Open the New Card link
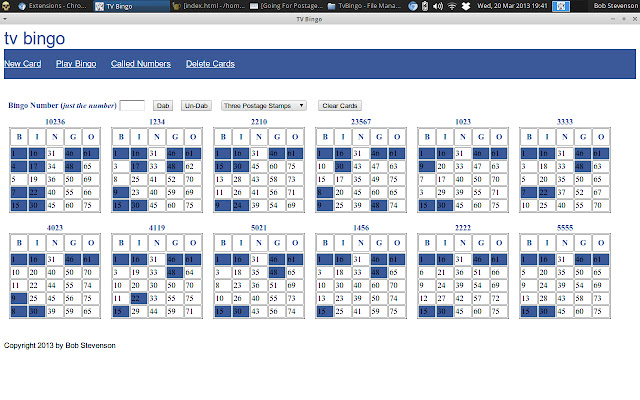This screenshot has width=640, height=400. point(23,64)
